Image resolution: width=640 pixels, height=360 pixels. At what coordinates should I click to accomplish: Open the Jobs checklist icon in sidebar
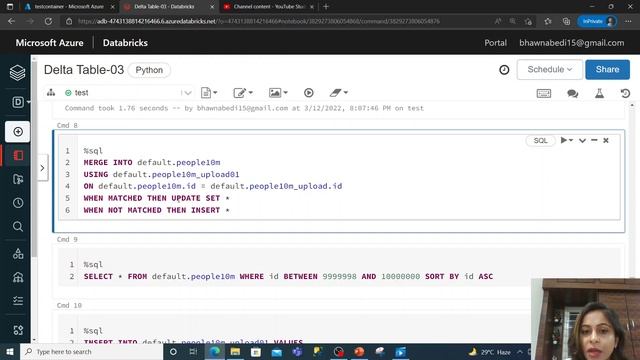point(18,301)
